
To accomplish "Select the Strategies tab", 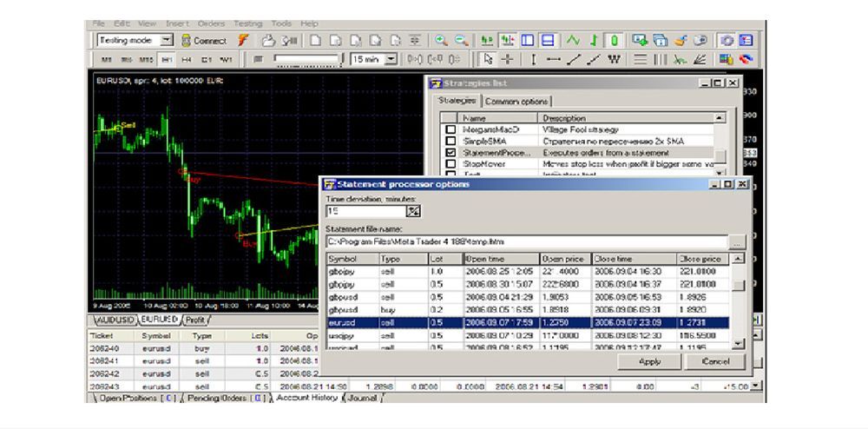I will 457,101.
